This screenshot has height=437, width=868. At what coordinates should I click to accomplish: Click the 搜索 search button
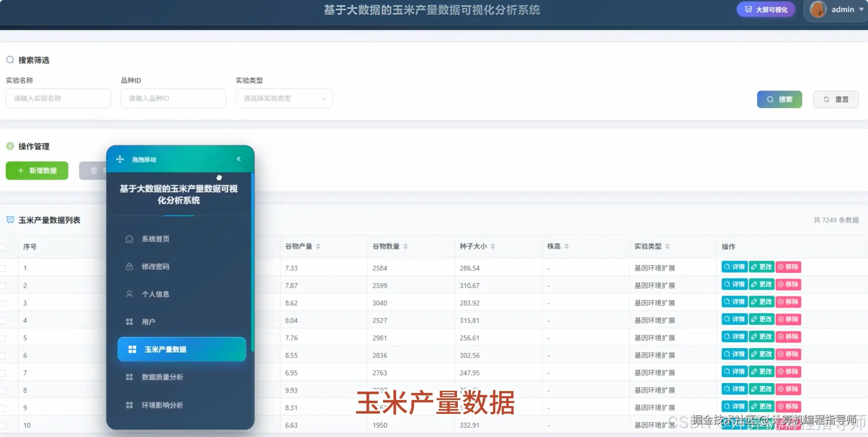[x=780, y=99]
